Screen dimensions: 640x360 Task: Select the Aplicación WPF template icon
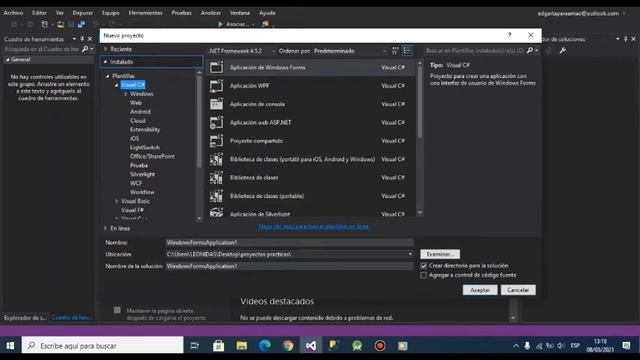pyautogui.click(x=216, y=86)
